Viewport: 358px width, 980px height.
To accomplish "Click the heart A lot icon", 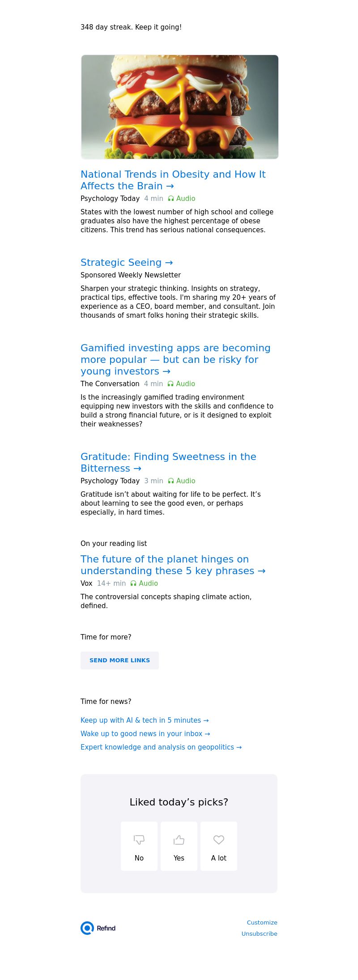I will 219,840.
